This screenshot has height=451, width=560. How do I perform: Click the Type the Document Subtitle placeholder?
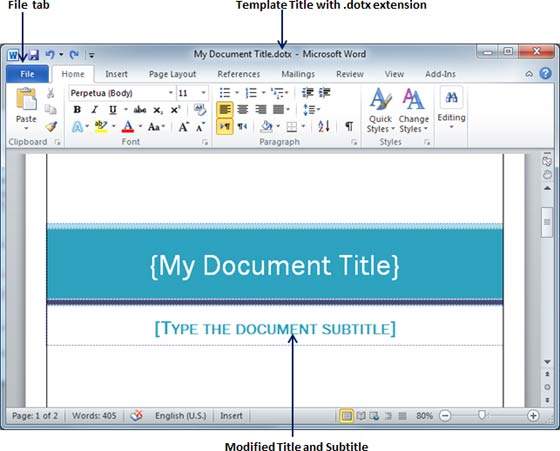point(275,329)
